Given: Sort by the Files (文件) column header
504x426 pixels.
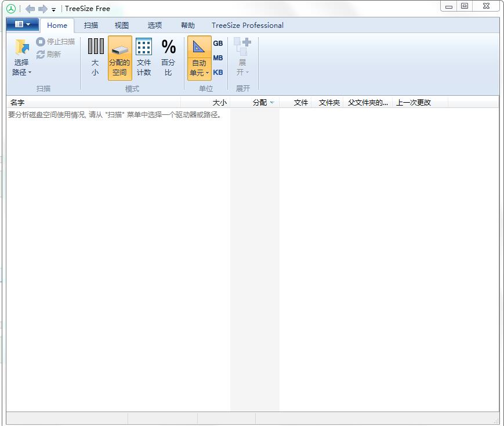Looking at the screenshot, I should pos(295,102).
